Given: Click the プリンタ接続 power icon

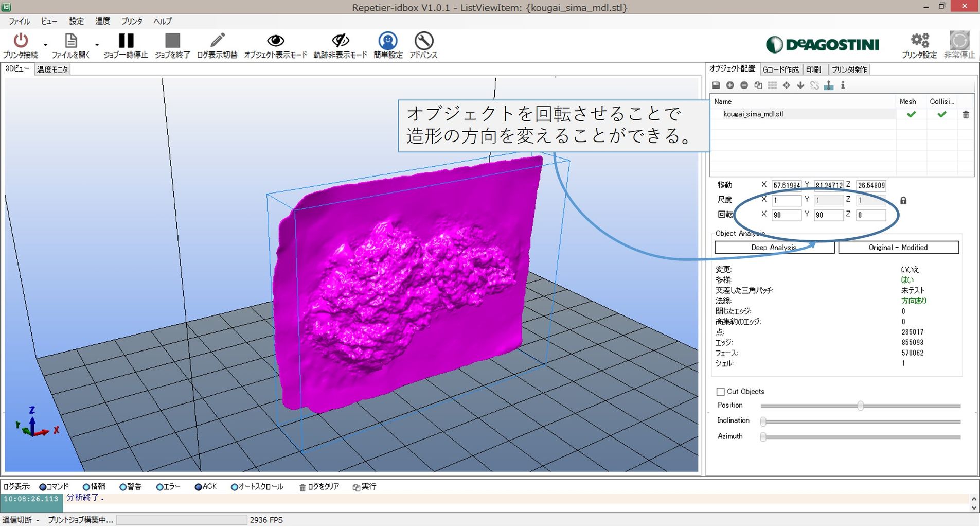Looking at the screenshot, I should 21,41.
